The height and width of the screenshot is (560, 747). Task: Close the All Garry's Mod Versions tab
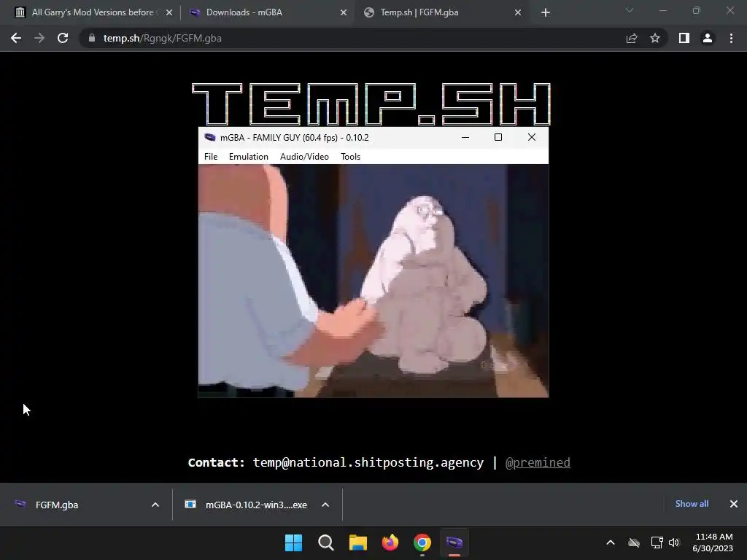tap(169, 13)
